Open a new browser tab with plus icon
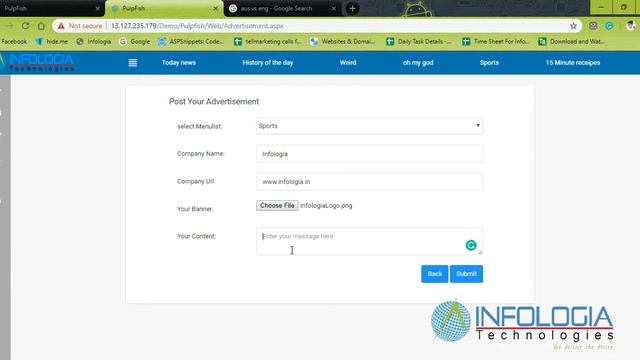The height and width of the screenshot is (360, 640). [x=353, y=8]
